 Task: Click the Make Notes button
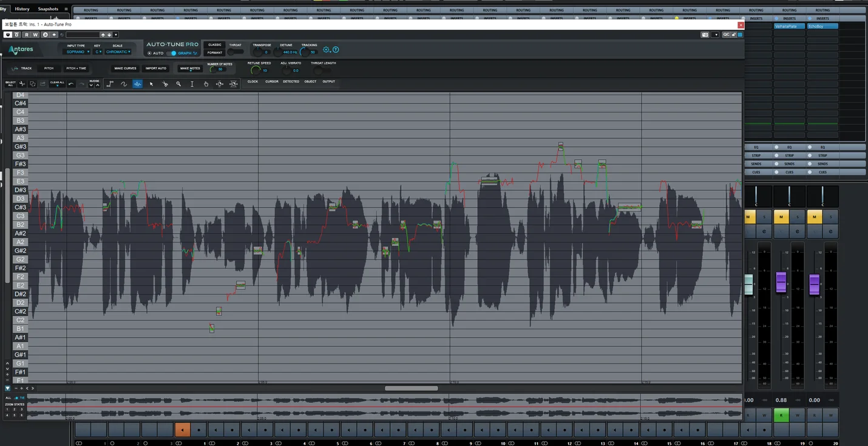click(x=190, y=68)
